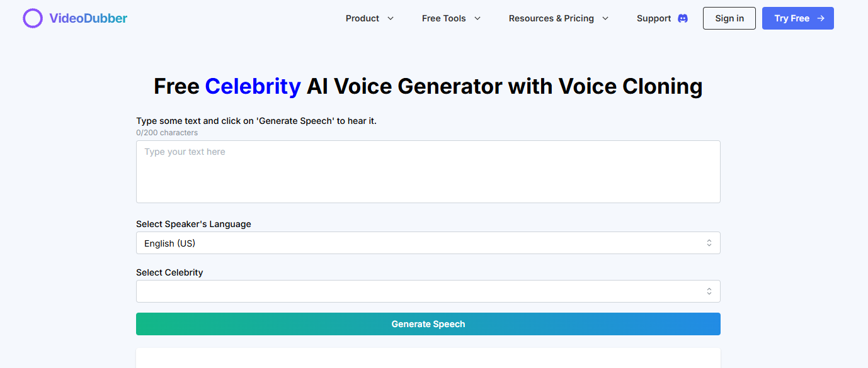Viewport: 868px width, 368px height.
Task: Open the Resources & Pricing menu
Action: [551, 18]
